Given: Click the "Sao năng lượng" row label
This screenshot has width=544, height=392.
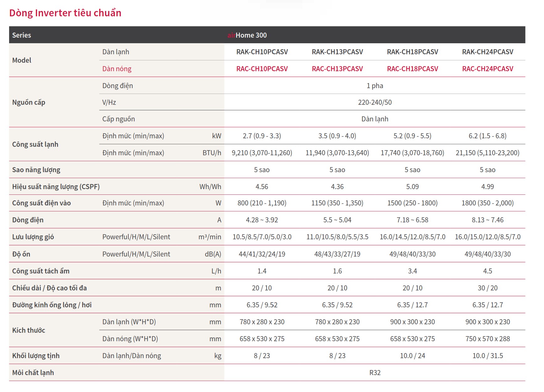Looking at the screenshot, I should click(x=36, y=170).
